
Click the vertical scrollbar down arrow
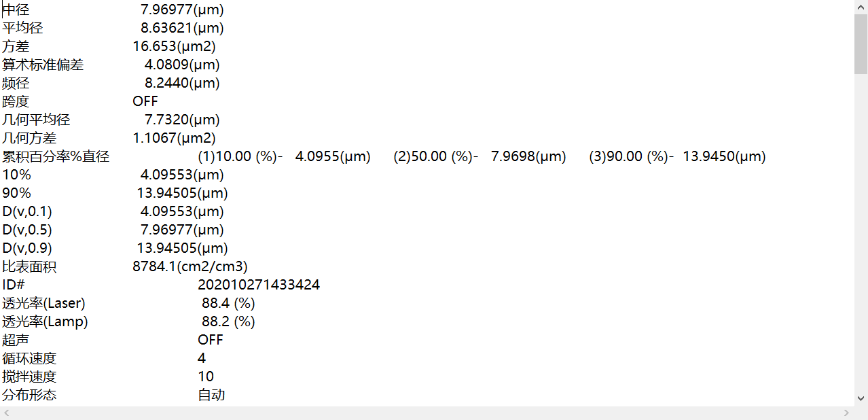pyautogui.click(x=861, y=399)
